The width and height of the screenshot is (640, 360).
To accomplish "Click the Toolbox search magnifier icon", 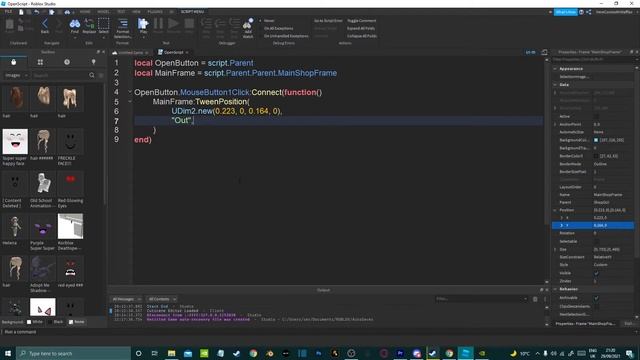I will pyautogui.click(x=92, y=75).
